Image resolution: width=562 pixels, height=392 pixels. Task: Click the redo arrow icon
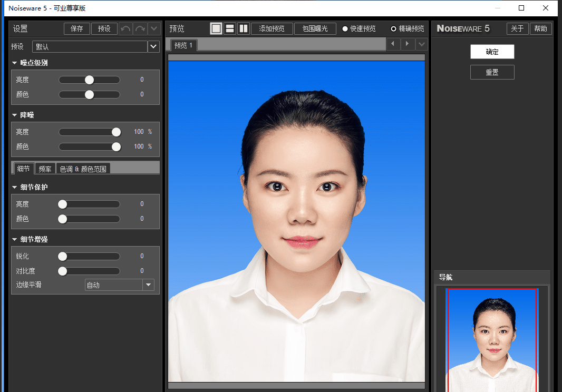tap(140, 28)
